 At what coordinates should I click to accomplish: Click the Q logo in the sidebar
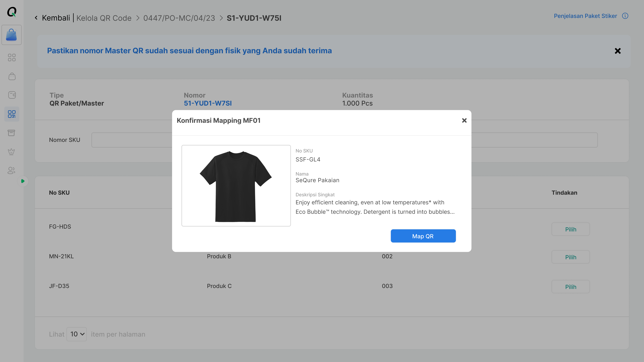[12, 12]
